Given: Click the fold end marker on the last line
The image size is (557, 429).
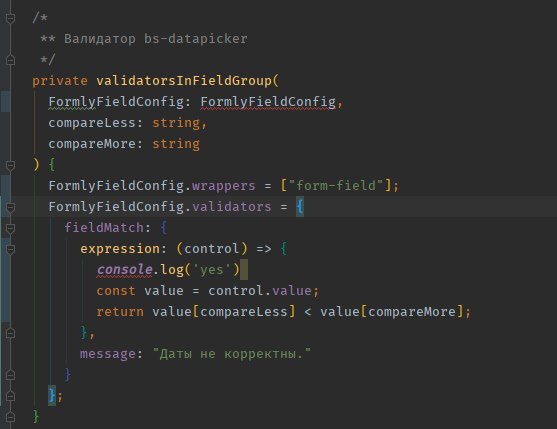Looking at the screenshot, I should coord(10,416).
